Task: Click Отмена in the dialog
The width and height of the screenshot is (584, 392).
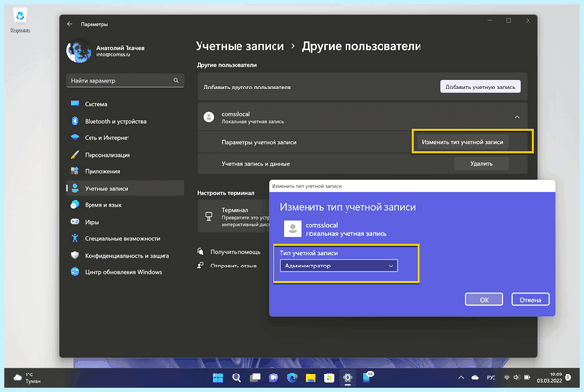Action: pos(530,300)
